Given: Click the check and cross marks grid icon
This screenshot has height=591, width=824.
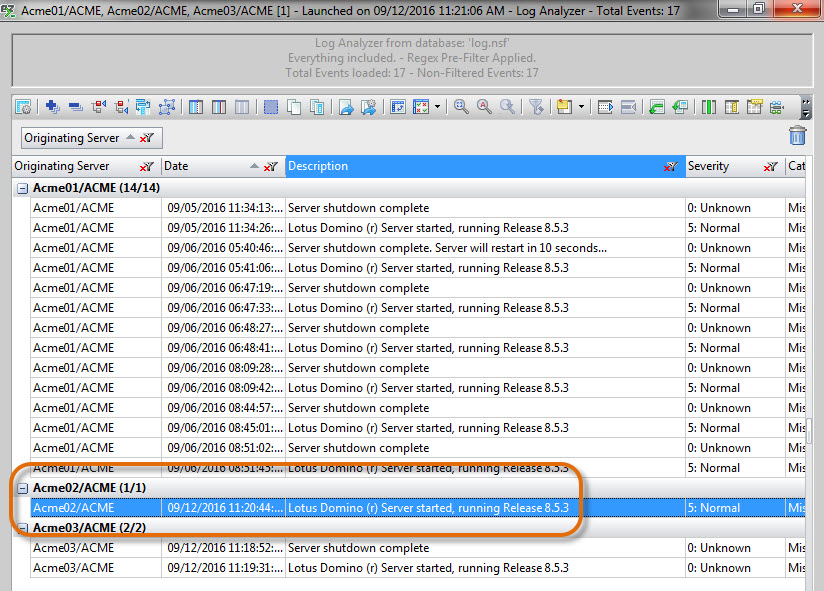Looking at the screenshot, I should [421, 107].
